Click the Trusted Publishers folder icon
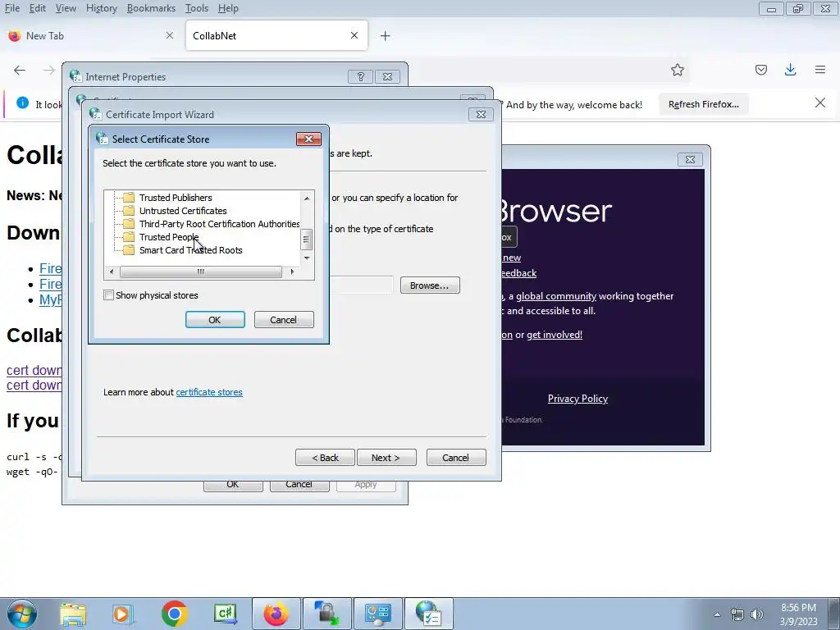 129,198
